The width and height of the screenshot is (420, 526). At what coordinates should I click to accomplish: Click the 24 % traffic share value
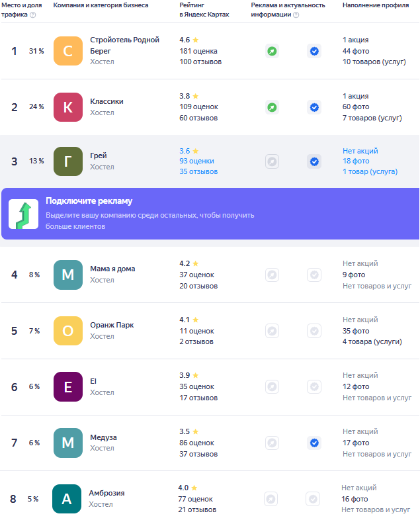click(36, 107)
